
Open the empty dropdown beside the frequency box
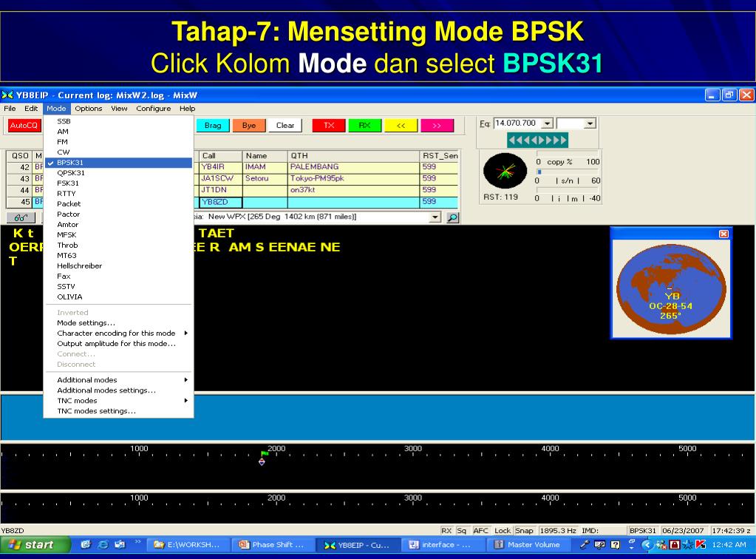(x=590, y=123)
